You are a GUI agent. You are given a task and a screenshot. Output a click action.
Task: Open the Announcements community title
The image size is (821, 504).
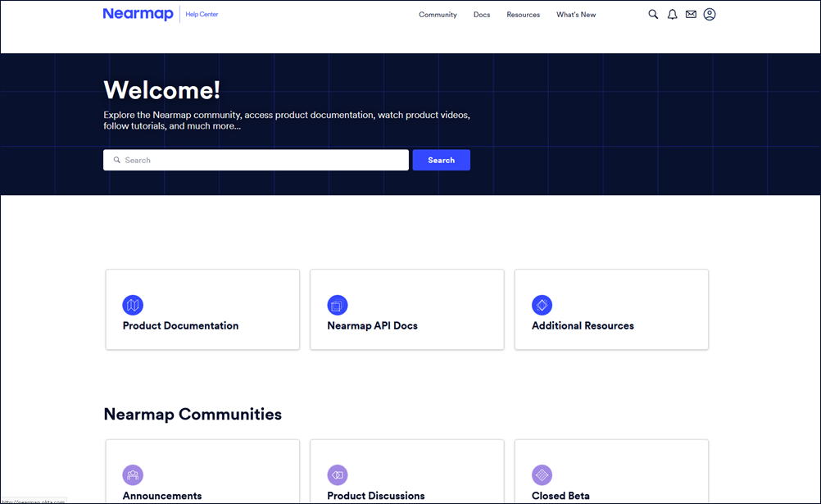coord(162,496)
